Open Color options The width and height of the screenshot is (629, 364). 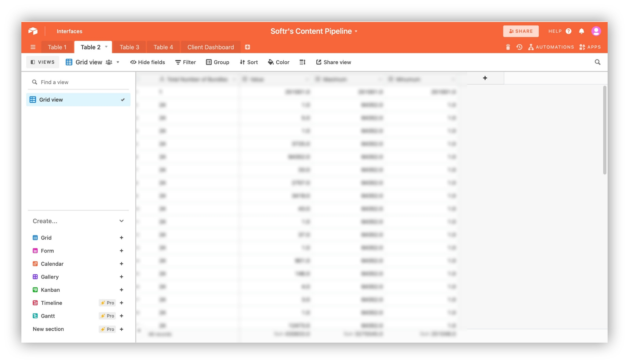(x=279, y=62)
